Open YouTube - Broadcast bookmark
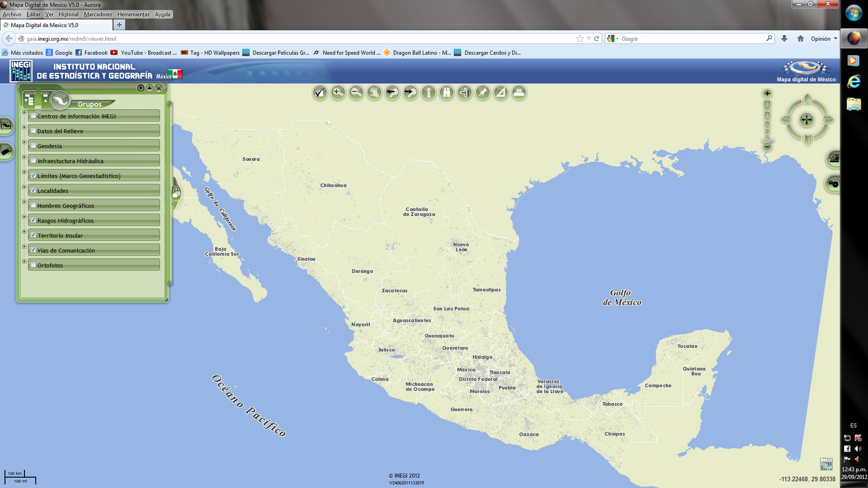This screenshot has height=488, width=868. pos(144,53)
